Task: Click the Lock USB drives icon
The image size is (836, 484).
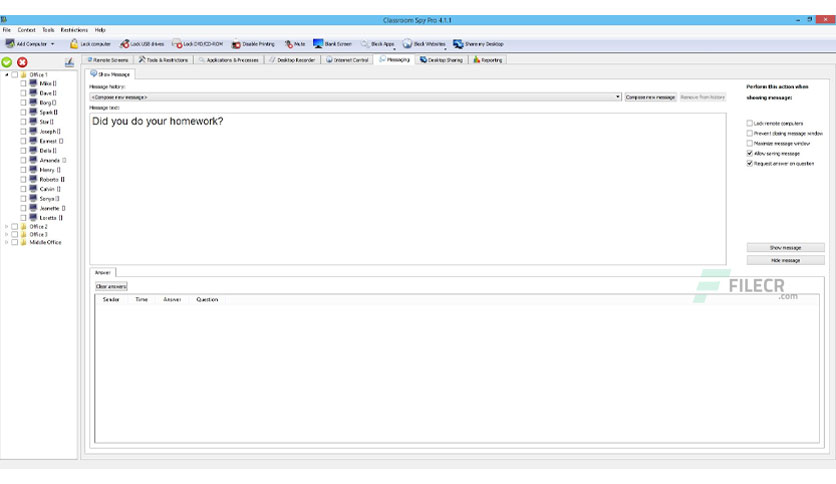Action: point(124,44)
